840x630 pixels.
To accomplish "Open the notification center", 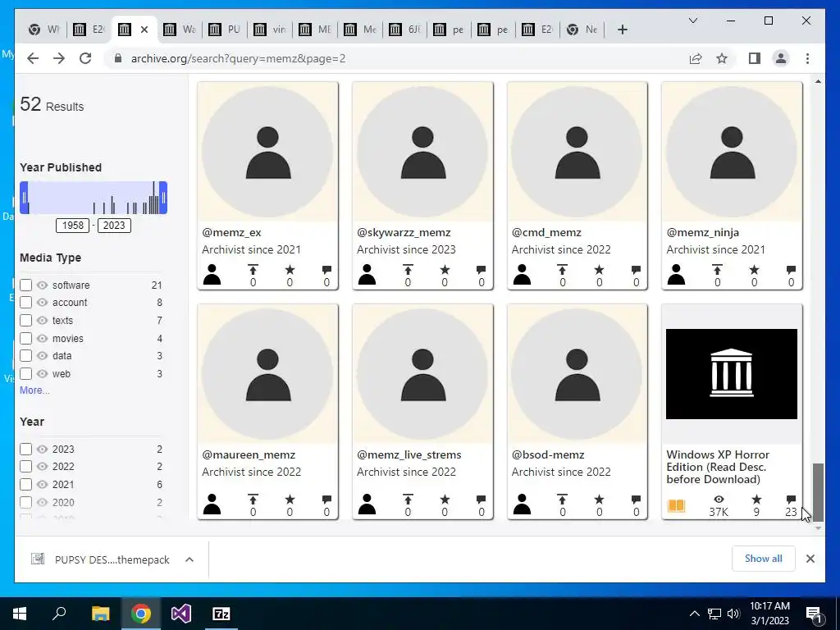I will click(x=814, y=614).
